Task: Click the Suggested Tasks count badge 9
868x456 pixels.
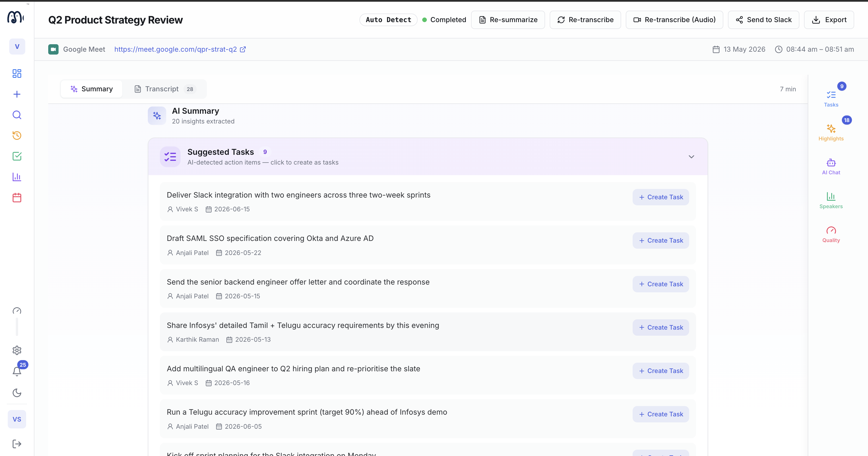Action: pos(265,152)
